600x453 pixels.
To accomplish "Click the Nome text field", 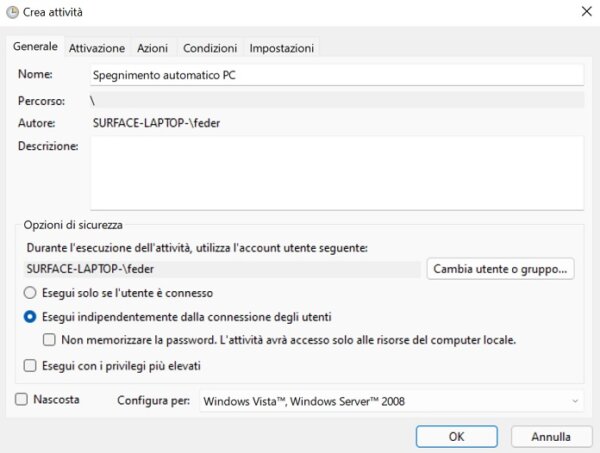I will point(337,75).
